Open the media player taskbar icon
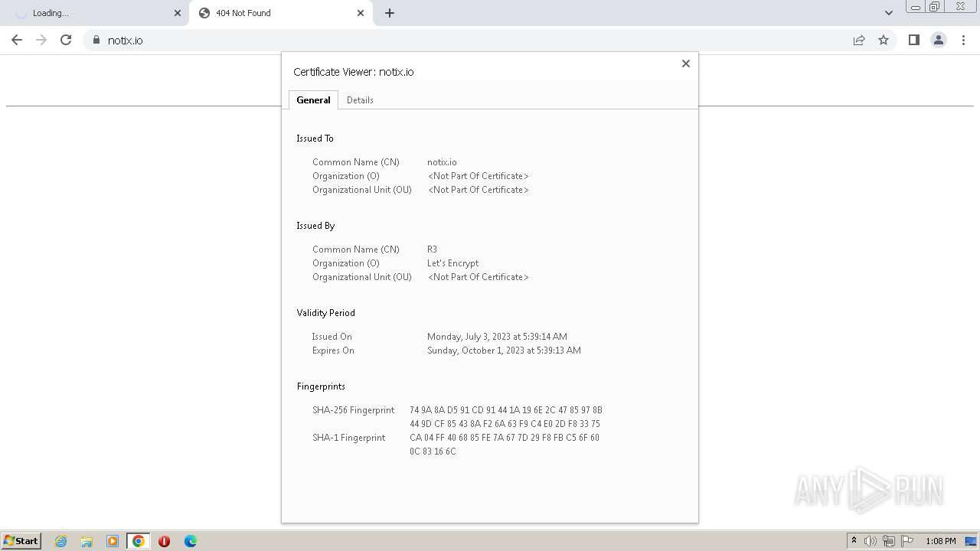 pyautogui.click(x=113, y=541)
